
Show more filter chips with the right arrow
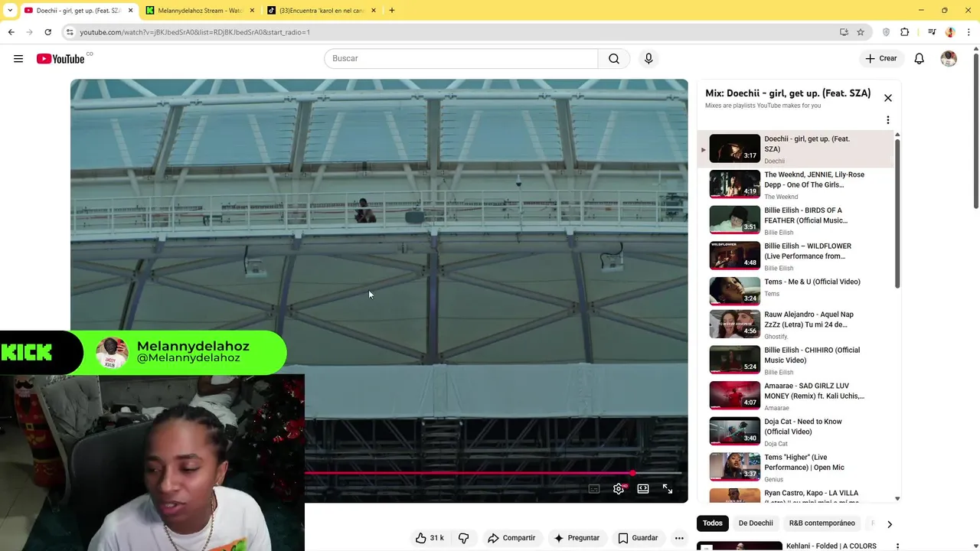tap(890, 524)
